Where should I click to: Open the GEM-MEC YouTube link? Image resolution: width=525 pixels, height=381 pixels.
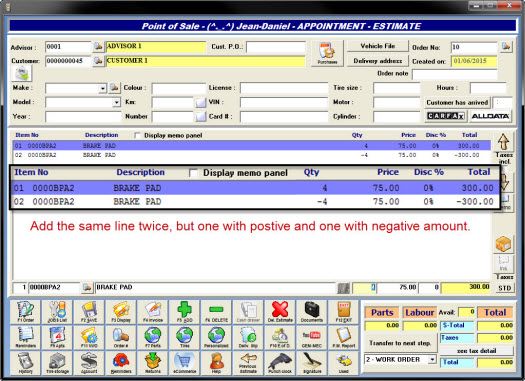[x=312, y=337]
